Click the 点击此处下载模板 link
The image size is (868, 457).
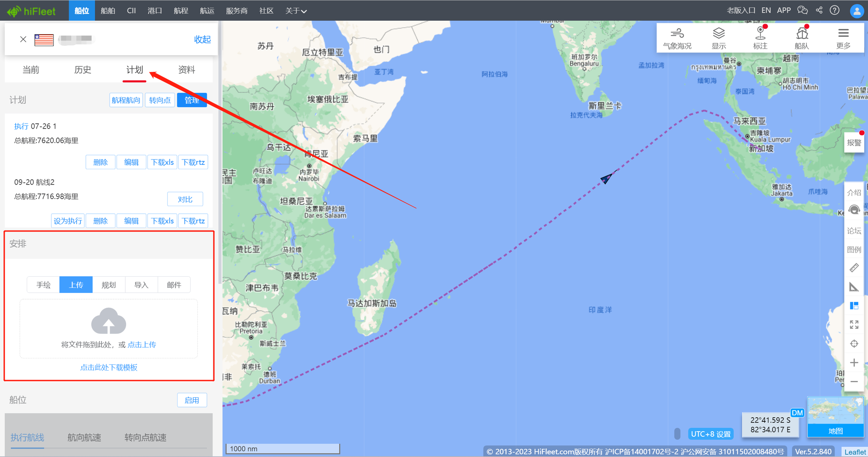click(109, 367)
